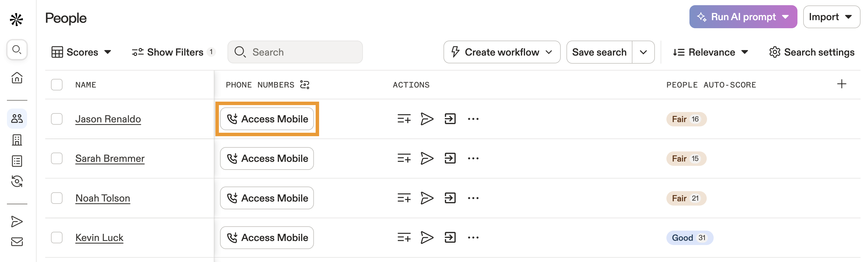This screenshot has width=868, height=262.
Task: Click add-to-sequence paper plane for Jason Renaldo
Action: pos(427,119)
